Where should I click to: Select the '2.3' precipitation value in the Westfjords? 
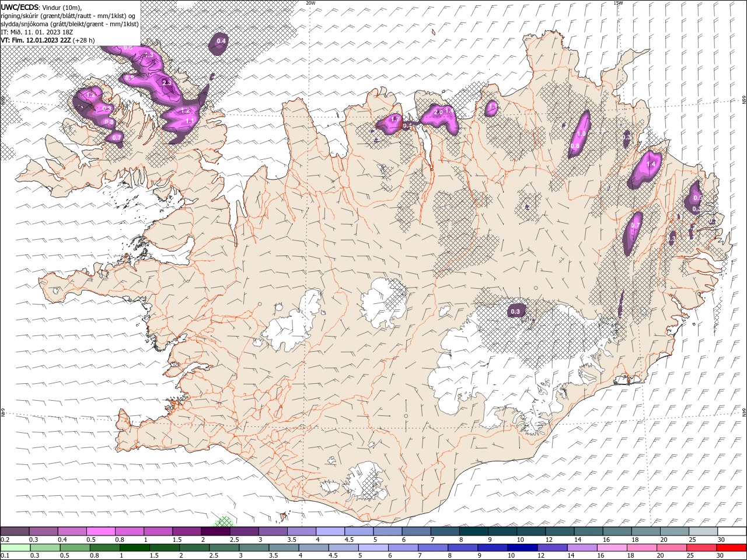click(x=167, y=83)
